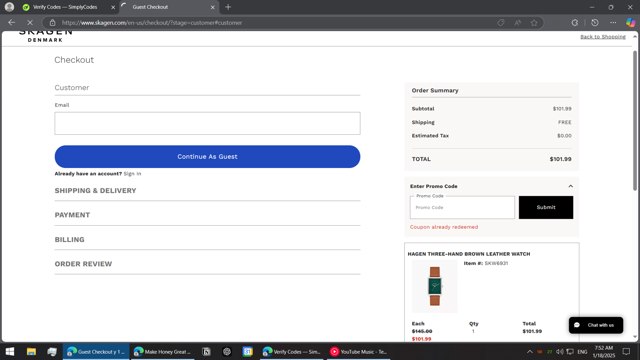
Task: Stop loading the page with the X icon
Action: (x=30, y=23)
